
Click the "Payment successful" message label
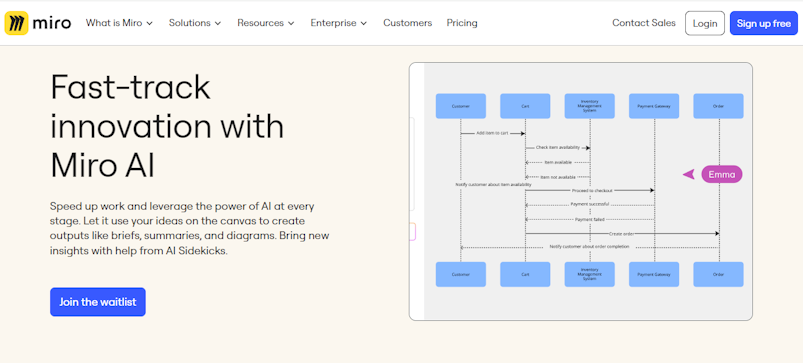point(589,204)
